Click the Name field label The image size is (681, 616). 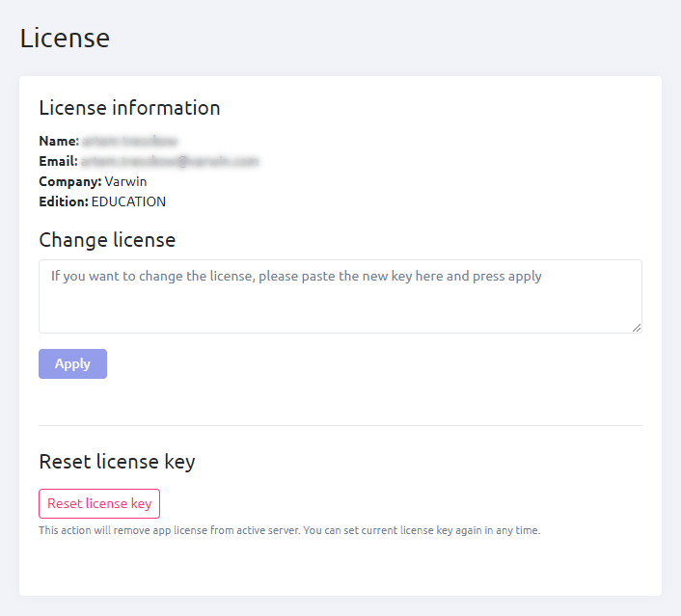pos(58,141)
